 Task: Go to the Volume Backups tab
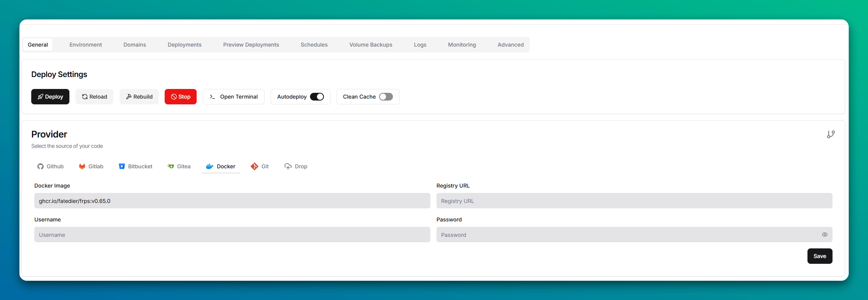(371, 45)
